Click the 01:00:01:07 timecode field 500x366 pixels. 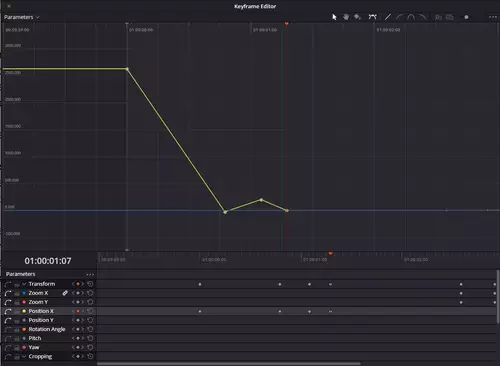(48, 261)
